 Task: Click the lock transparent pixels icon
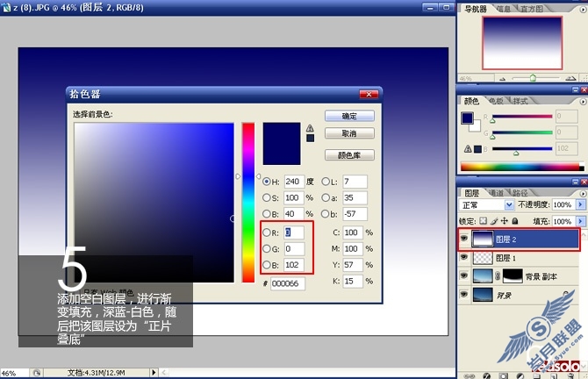[x=484, y=221]
